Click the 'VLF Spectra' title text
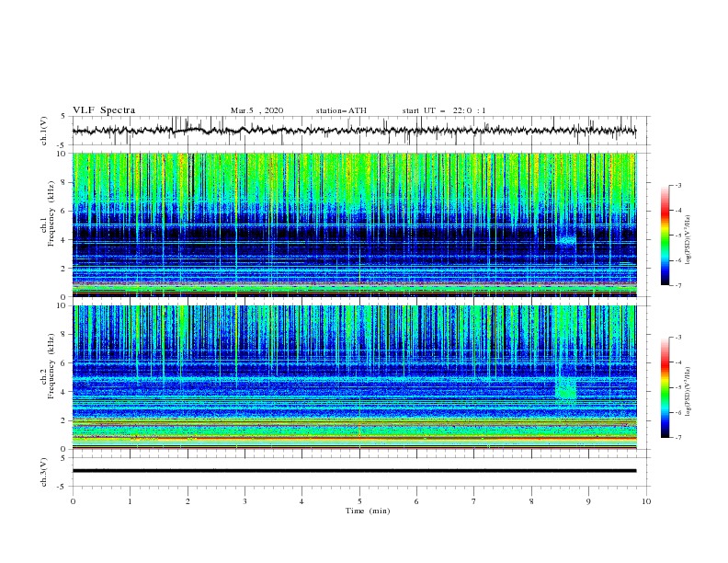 104,110
